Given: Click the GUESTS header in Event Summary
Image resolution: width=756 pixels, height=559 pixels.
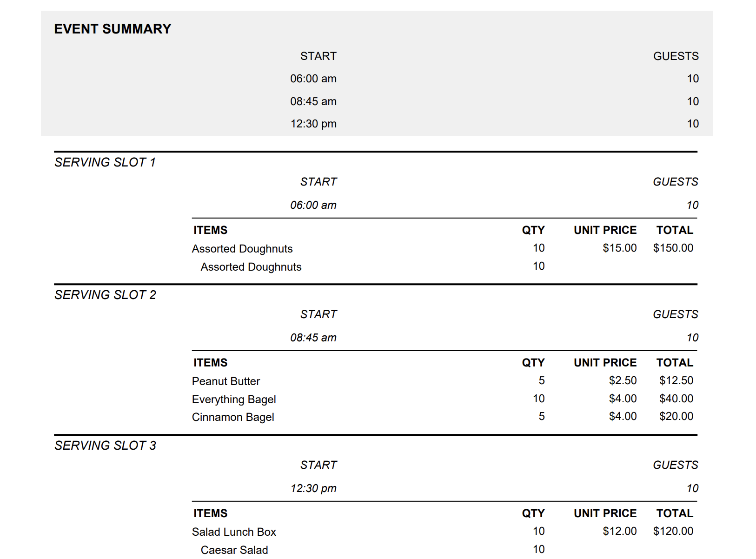Looking at the screenshot, I should pos(676,56).
